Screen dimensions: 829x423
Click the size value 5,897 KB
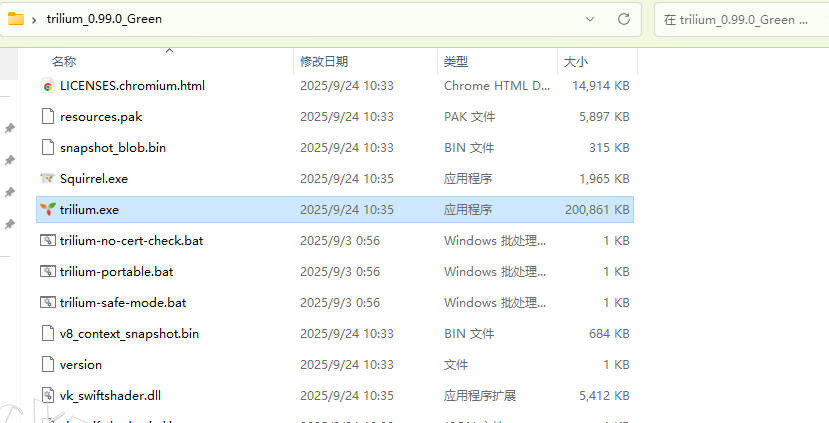click(604, 117)
